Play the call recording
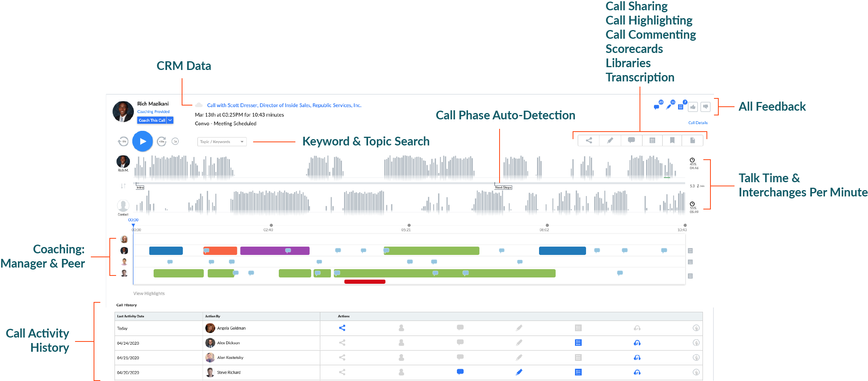Screen dimensions: 868x381 point(143,141)
